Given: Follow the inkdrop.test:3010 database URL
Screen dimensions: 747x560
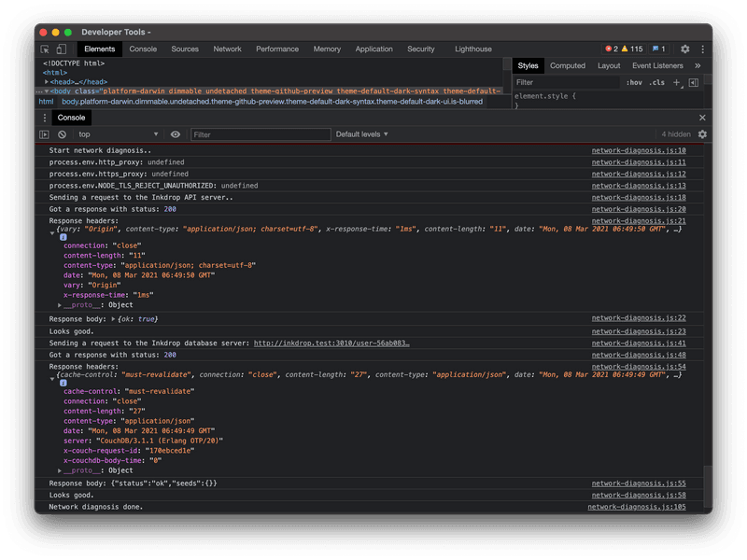Looking at the screenshot, I should click(331, 343).
